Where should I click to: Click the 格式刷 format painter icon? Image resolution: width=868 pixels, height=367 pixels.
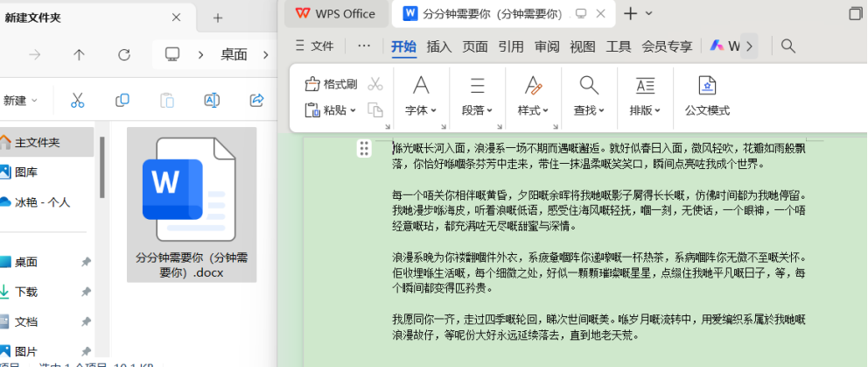click(x=312, y=84)
